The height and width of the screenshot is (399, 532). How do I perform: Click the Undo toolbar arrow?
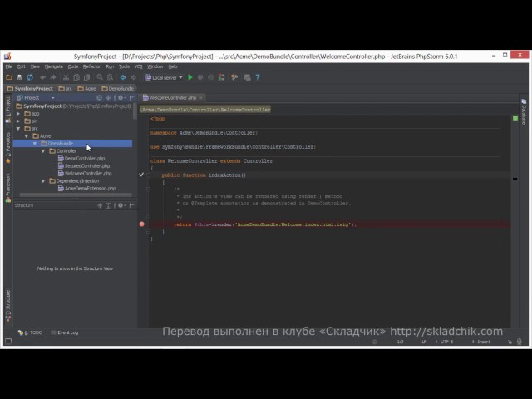tap(42, 77)
